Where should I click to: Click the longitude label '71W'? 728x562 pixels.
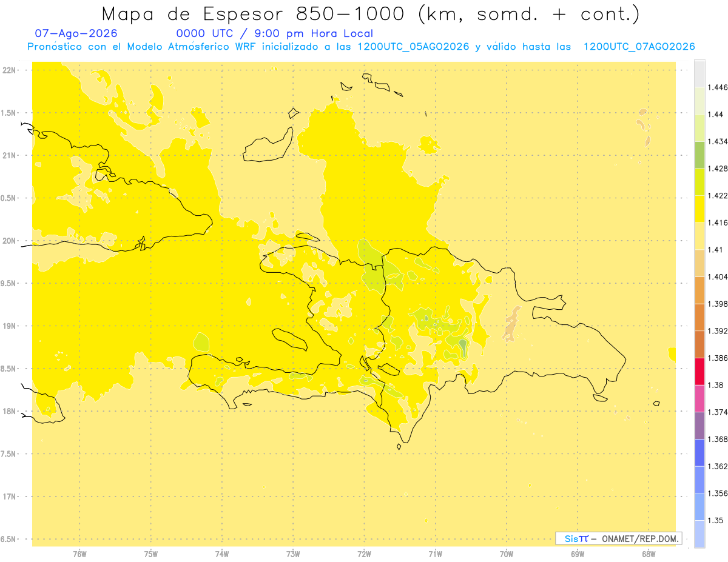point(435,554)
